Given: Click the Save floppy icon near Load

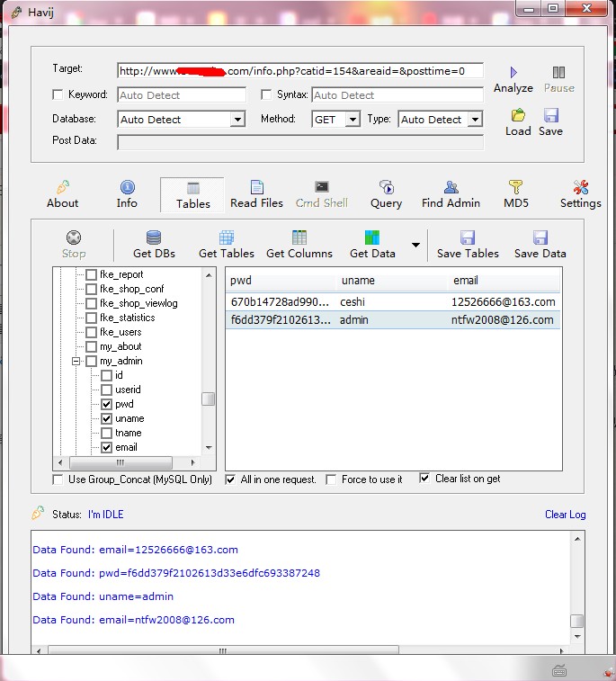Looking at the screenshot, I should tap(551, 115).
